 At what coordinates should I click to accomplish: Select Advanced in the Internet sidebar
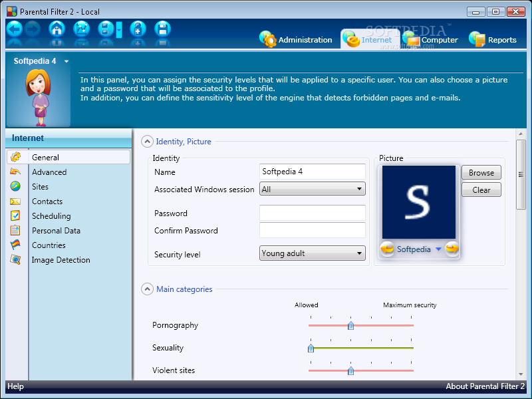(49, 172)
